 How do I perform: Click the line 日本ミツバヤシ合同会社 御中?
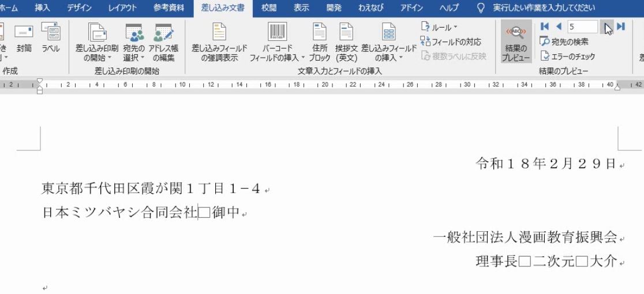click(x=141, y=212)
